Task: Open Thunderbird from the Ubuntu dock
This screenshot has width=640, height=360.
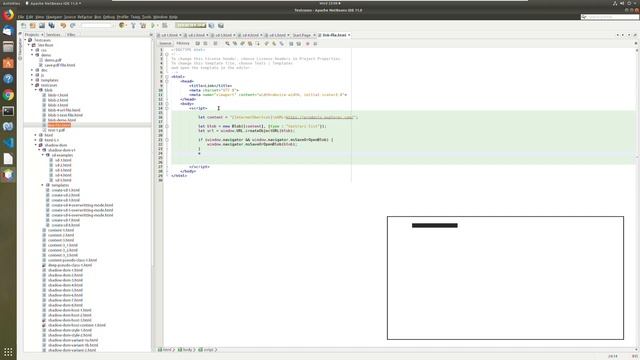Action: (x=8, y=31)
